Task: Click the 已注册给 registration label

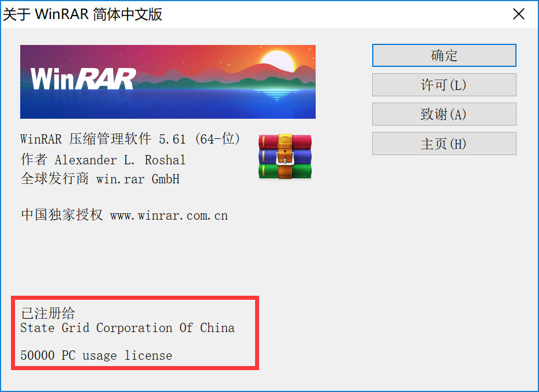Action: pyautogui.click(x=48, y=313)
